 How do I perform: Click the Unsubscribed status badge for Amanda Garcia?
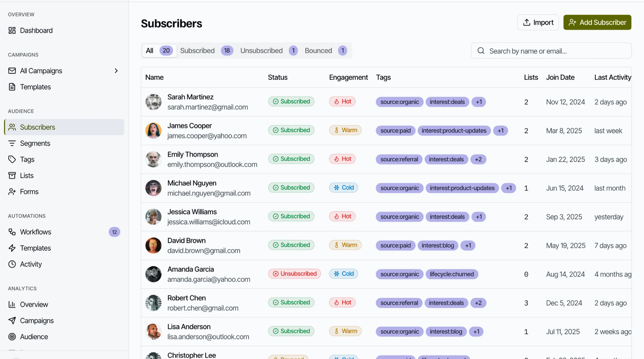pyautogui.click(x=294, y=274)
